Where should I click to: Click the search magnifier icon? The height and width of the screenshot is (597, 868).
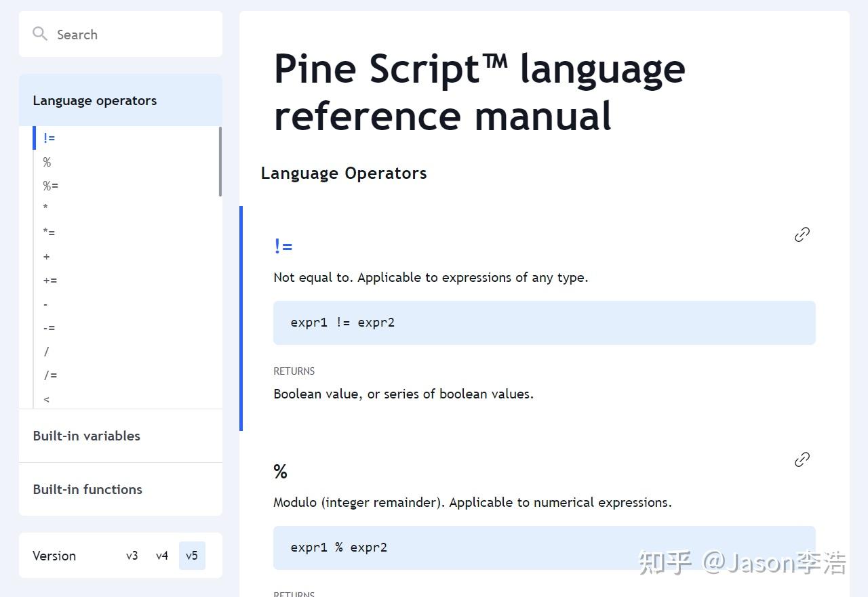coord(39,33)
